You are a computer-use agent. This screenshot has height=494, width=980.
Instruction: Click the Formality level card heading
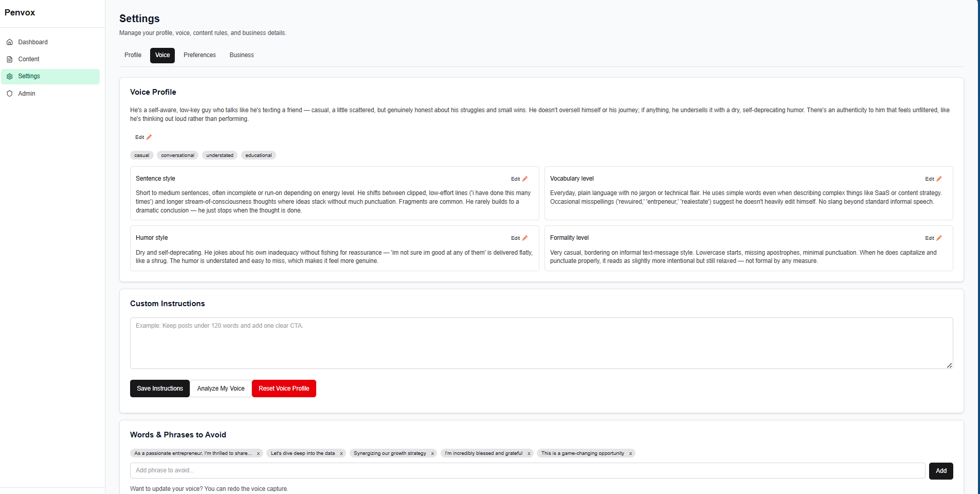569,238
